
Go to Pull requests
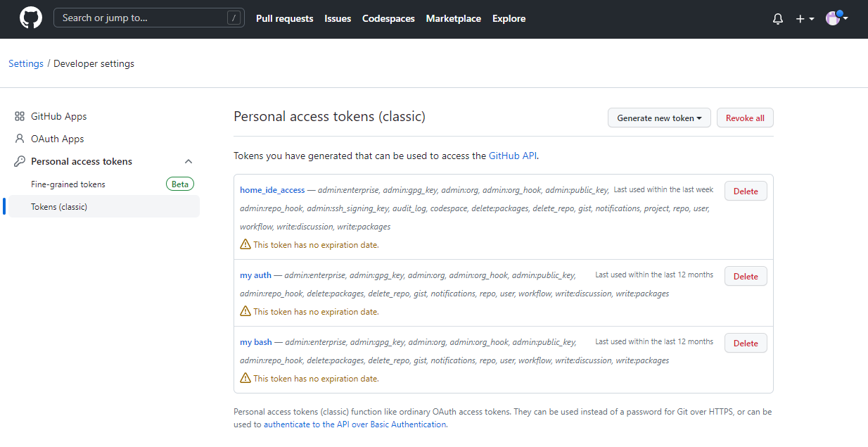click(284, 18)
